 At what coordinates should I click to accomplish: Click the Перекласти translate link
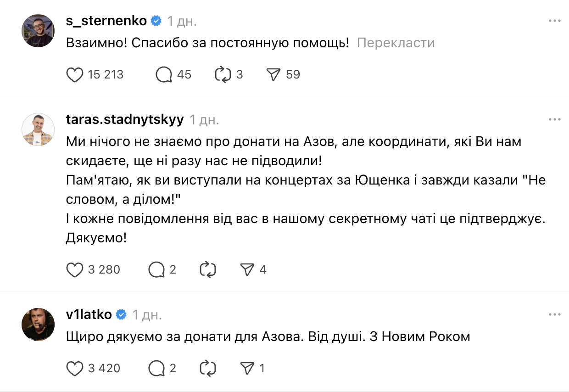tap(396, 43)
